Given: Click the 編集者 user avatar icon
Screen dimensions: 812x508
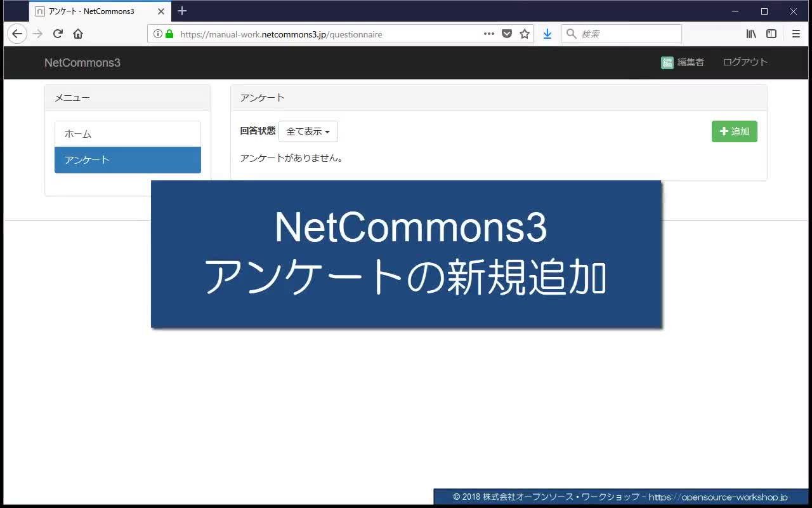Looking at the screenshot, I should tap(667, 62).
